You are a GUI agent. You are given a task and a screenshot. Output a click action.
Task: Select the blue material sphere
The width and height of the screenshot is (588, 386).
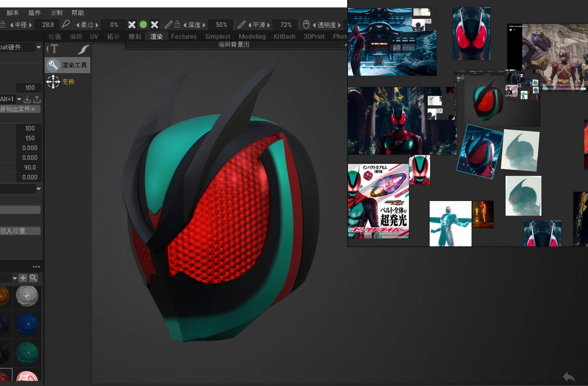point(27,324)
